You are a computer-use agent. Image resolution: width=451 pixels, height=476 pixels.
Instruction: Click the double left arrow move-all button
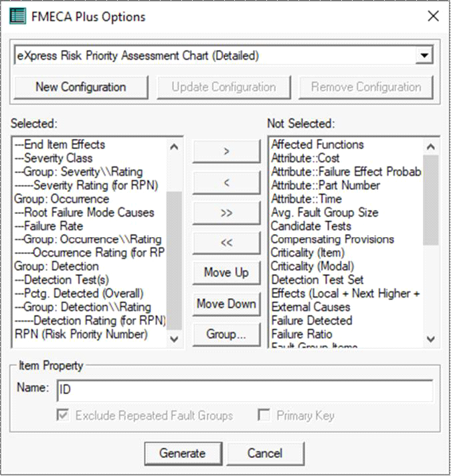pyautogui.click(x=226, y=243)
